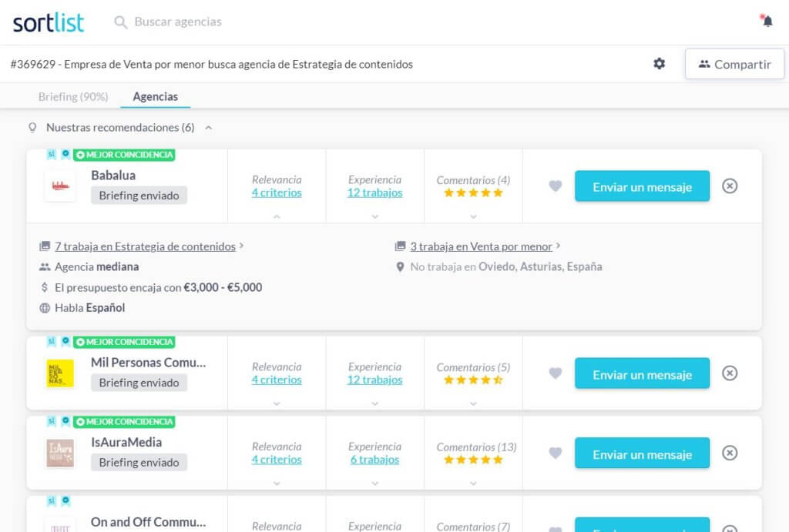Click the project title #369629 text
The image size is (789, 532).
211,65
